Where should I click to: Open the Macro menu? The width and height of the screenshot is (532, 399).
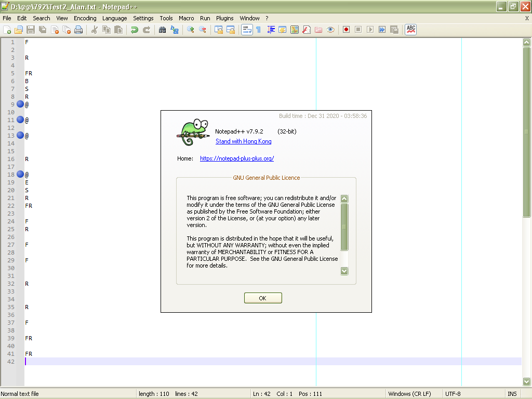(187, 18)
